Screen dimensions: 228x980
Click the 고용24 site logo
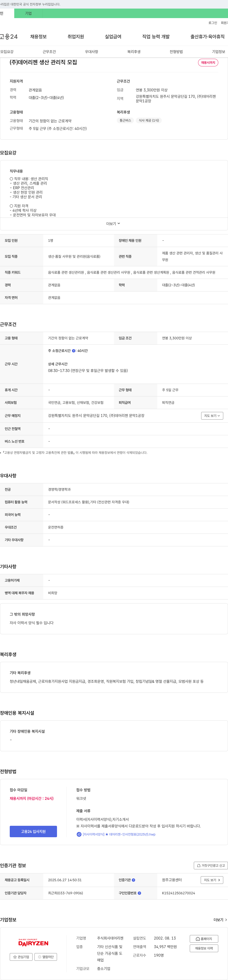9,36
